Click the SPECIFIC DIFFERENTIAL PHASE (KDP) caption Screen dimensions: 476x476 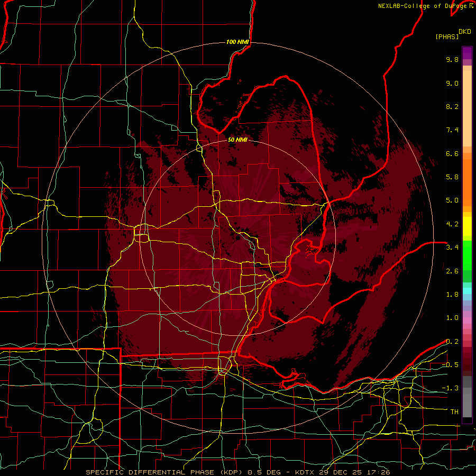pos(164,472)
